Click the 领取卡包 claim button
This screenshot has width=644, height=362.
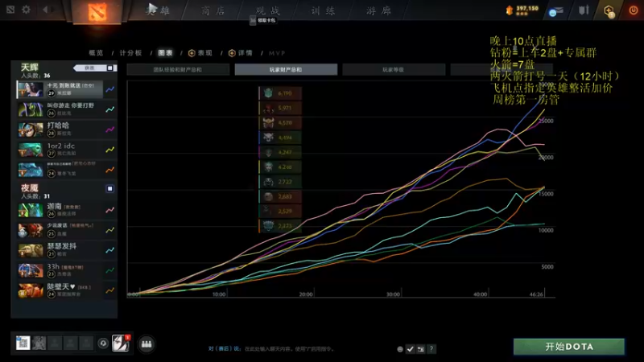tap(263, 20)
